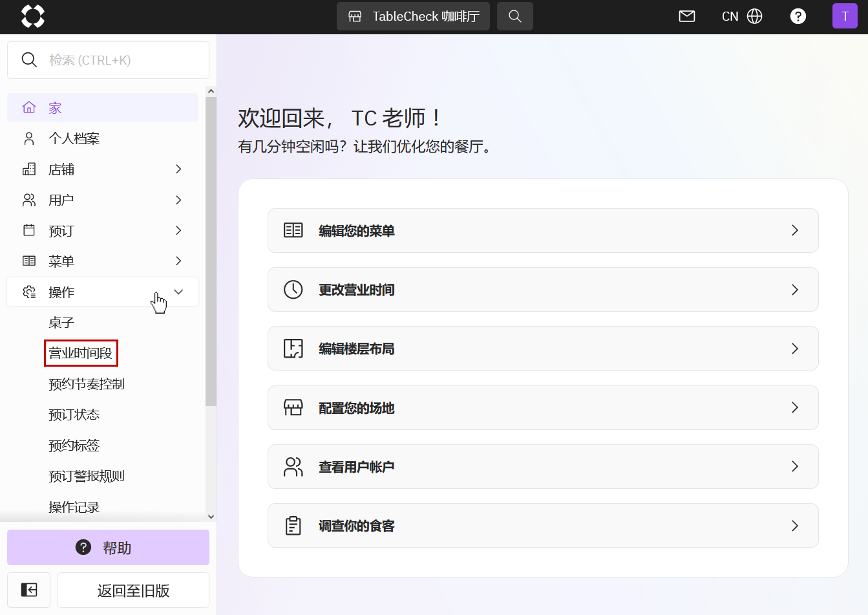This screenshot has width=868, height=615.
Task: Click the floor plan icon on 编辑楼层布局
Action: pyautogui.click(x=293, y=349)
